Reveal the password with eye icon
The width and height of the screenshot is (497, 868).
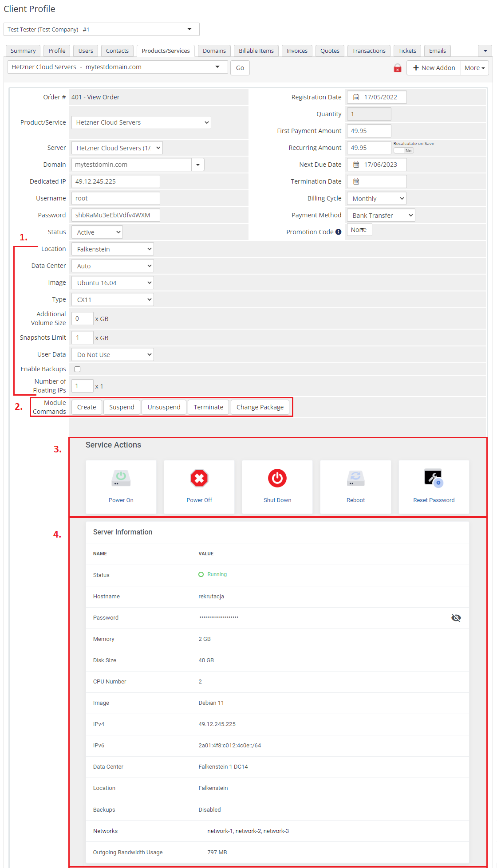click(456, 618)
